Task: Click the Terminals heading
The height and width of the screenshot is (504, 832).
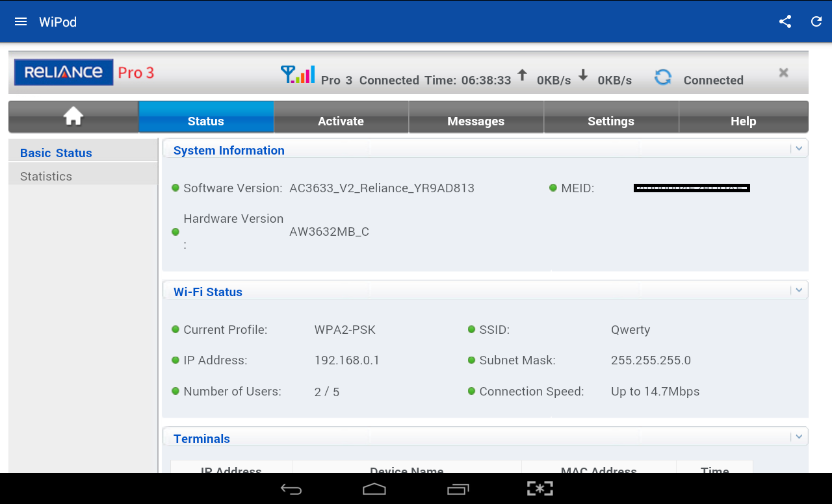Action: [x=201, y=438]
